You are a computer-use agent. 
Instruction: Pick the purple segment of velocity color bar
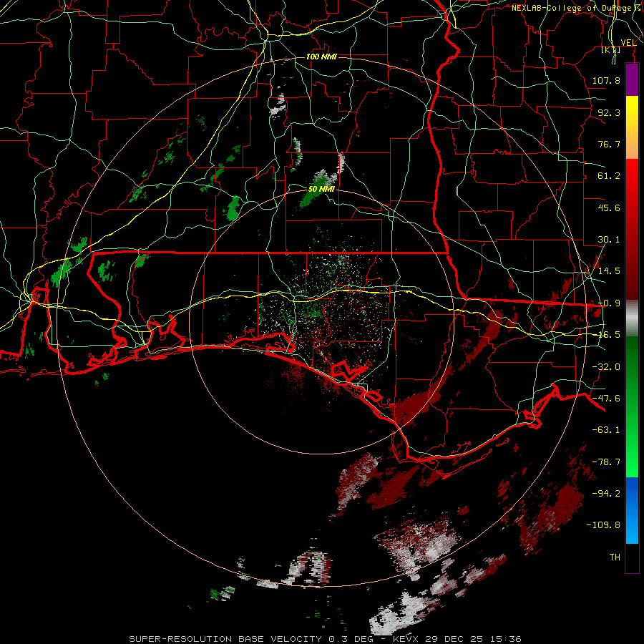pyautogui.click(x=632, y=79)
